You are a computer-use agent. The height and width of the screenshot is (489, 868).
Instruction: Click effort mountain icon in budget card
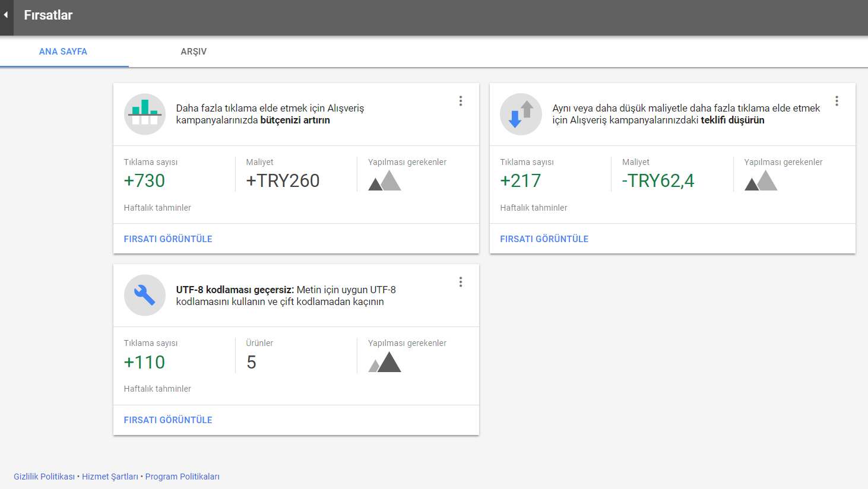[385, 180]
